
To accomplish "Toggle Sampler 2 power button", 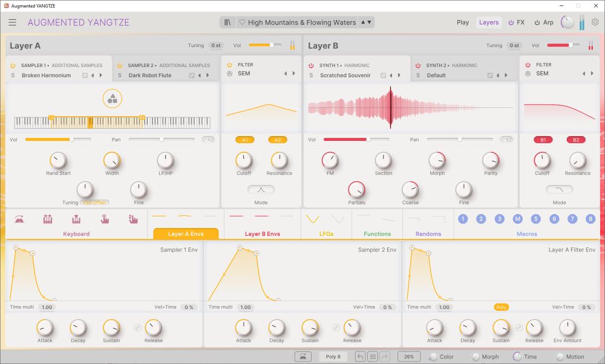I will pyautogui.click(x=120, y=65).
